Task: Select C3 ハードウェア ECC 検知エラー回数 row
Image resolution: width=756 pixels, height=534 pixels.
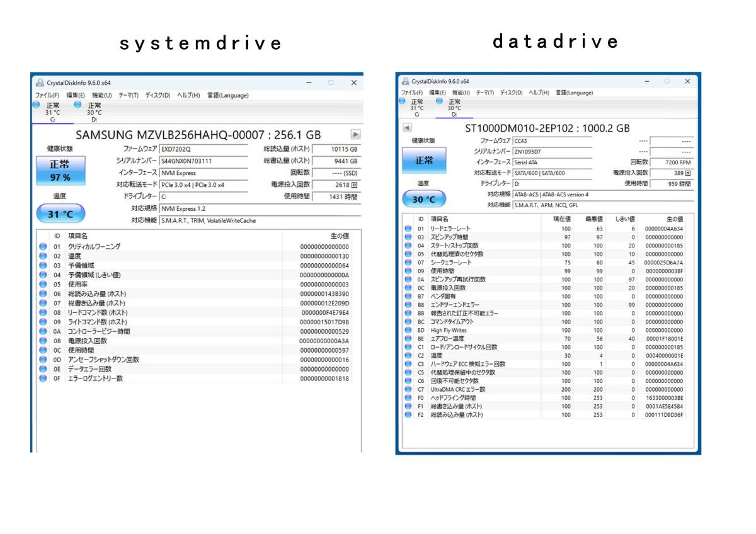Action: (x=545, y=364)
